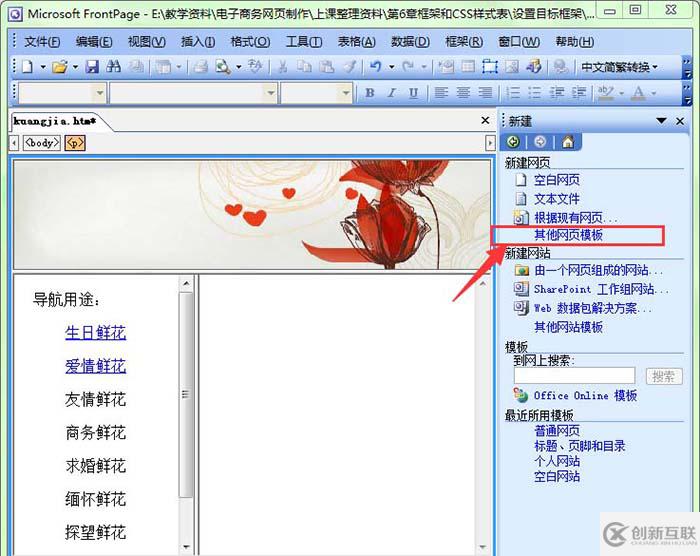This screenshot has height=556, width=700.
Task: Click the task pane Back arrow
Action: click(513, 142)
